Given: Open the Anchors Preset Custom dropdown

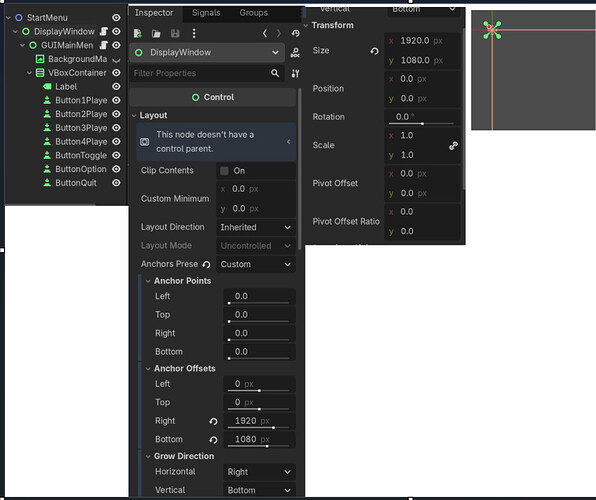Looking at the screenshot, I should [256, 264].
